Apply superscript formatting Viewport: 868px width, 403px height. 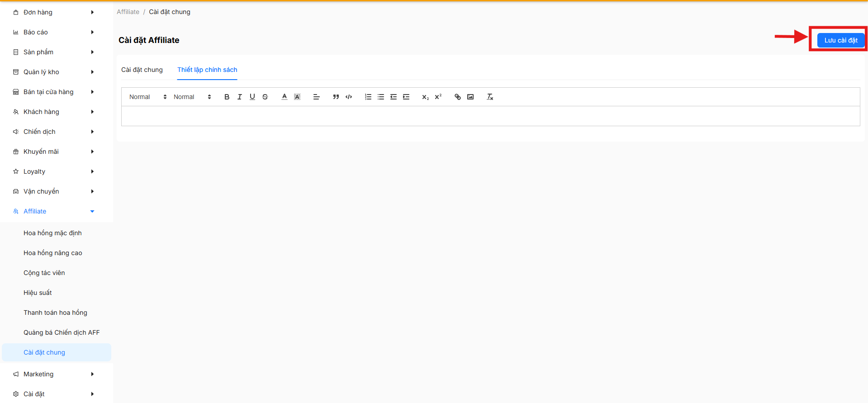pyautogui.click(x=438, y=97)
